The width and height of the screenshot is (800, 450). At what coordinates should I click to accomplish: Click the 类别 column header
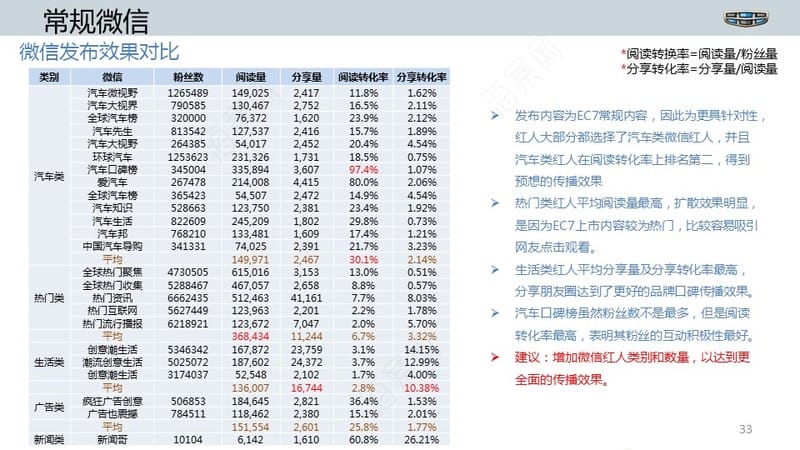[49, 77]
